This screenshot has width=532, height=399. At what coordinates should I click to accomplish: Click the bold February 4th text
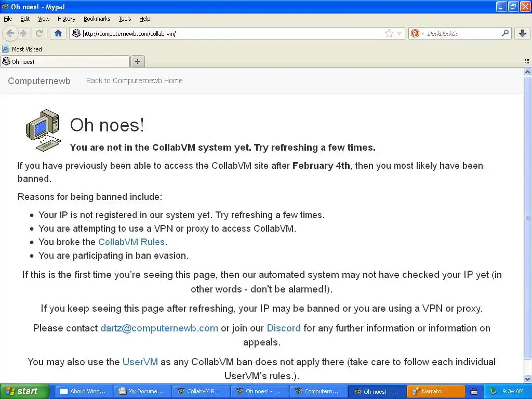click(x=321, y=166)
